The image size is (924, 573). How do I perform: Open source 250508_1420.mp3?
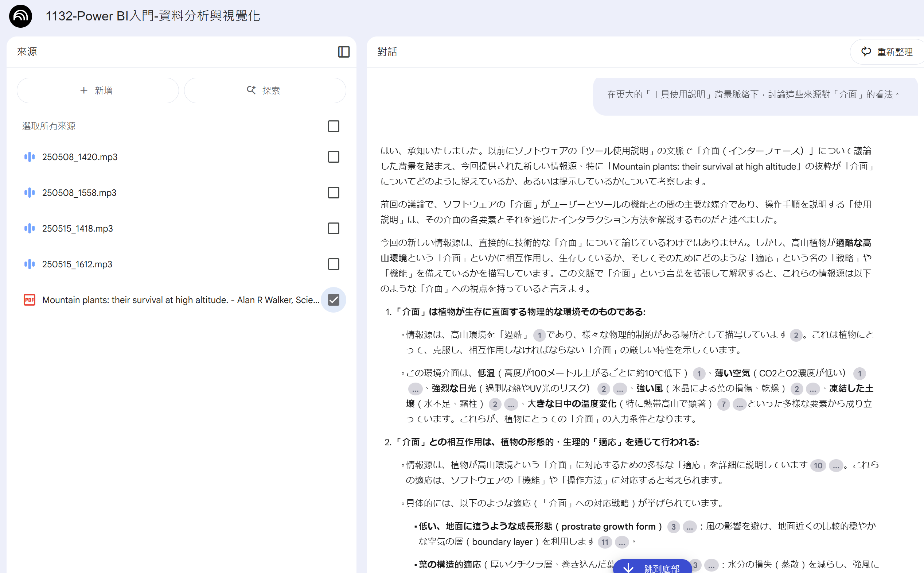coord(79,157)
